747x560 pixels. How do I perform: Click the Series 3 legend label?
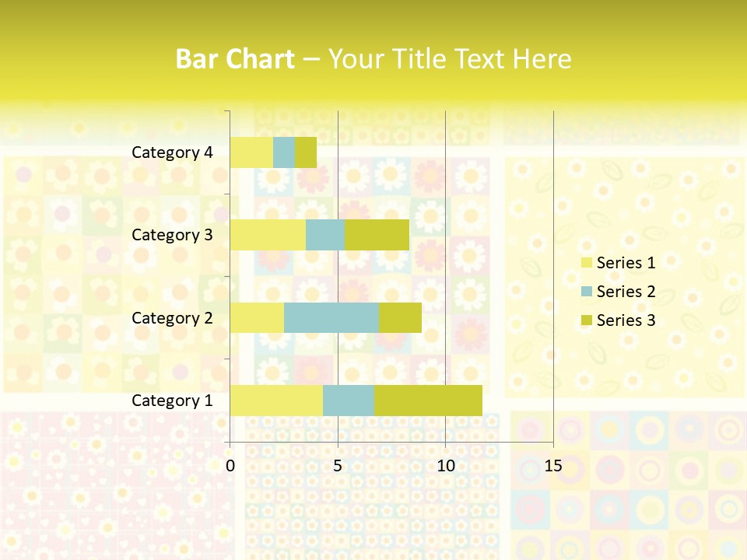pos(626,320)
